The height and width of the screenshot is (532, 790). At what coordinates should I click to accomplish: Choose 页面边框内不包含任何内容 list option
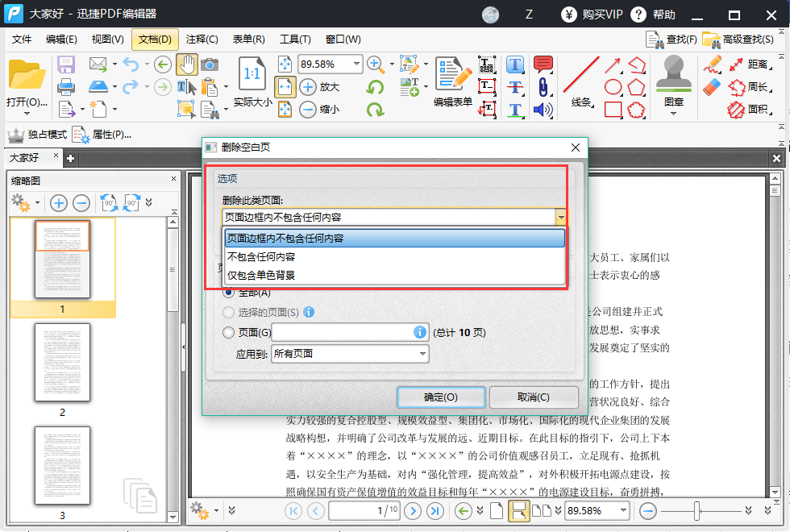click(x=394, y=239)
